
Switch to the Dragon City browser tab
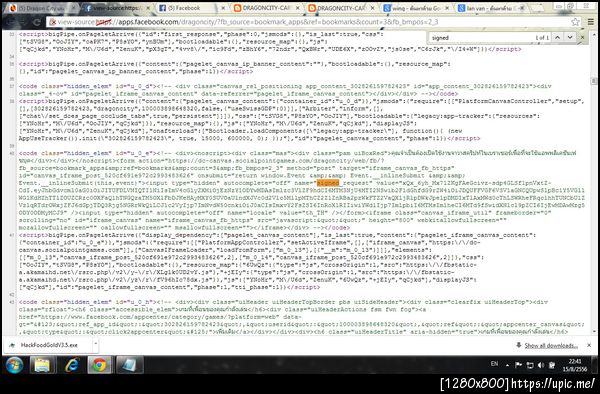coord(40,8)
